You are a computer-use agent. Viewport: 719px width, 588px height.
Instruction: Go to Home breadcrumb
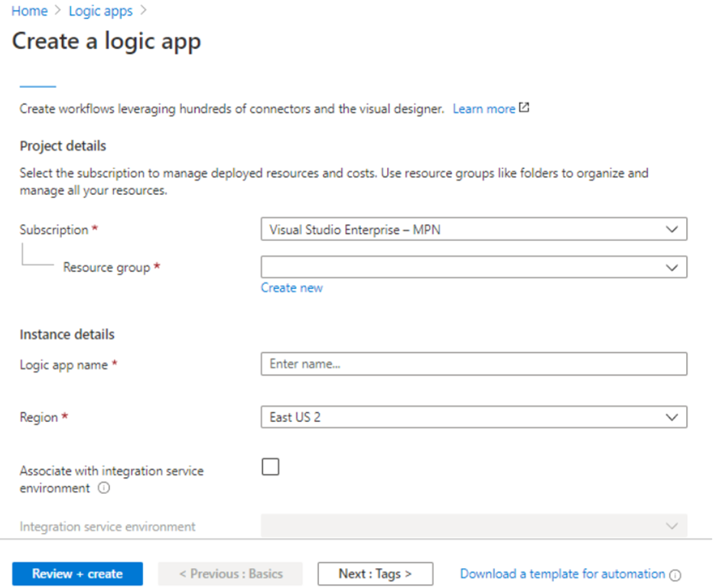[29, 11]
